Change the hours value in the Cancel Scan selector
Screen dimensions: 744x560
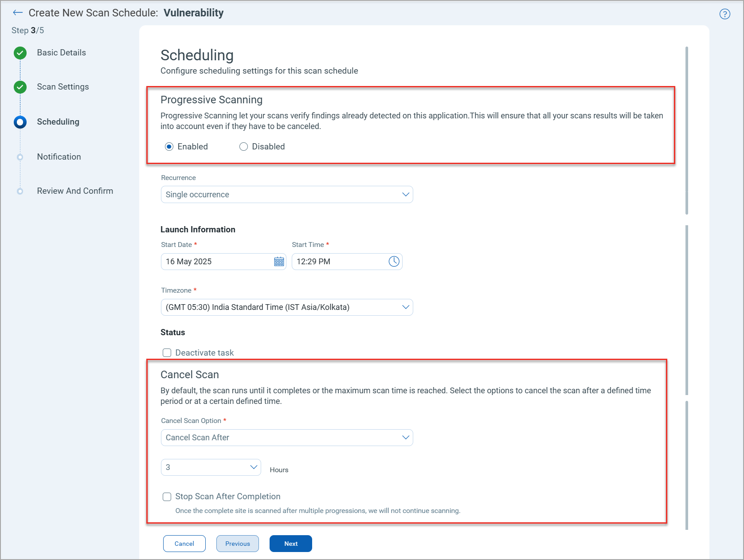coord(211,467)
